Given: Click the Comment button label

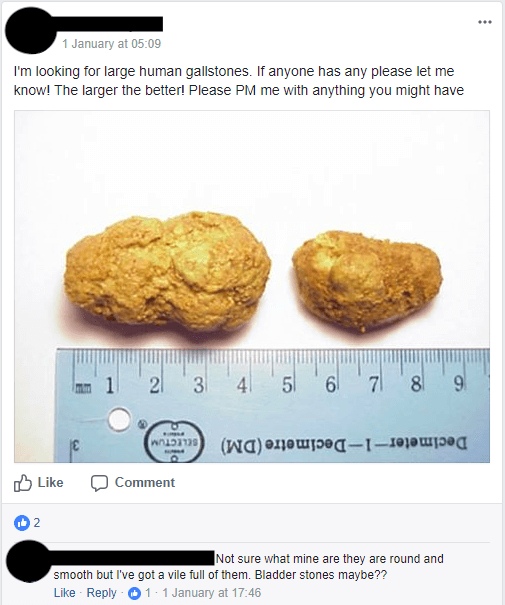Looking at the screenshot, I should (x=145, y=483).
